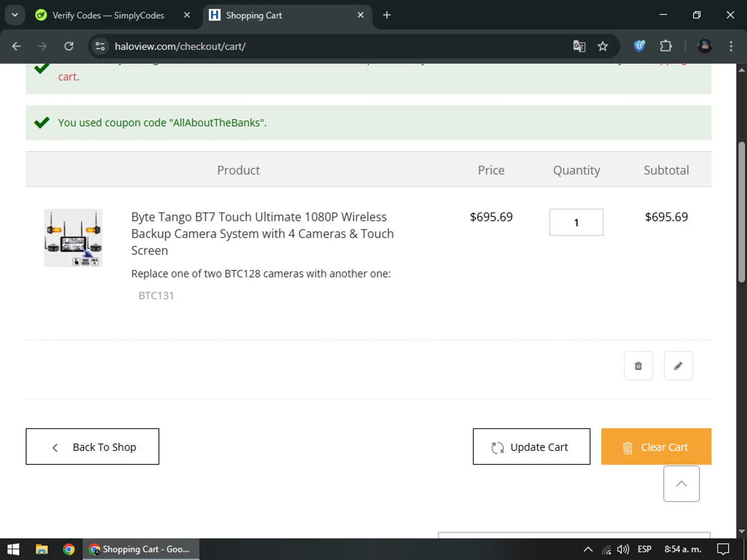The width and height of the screenshot is (747, 560).
Task: Click the orange Clear Cart button
Action: [x=656, y=447]
